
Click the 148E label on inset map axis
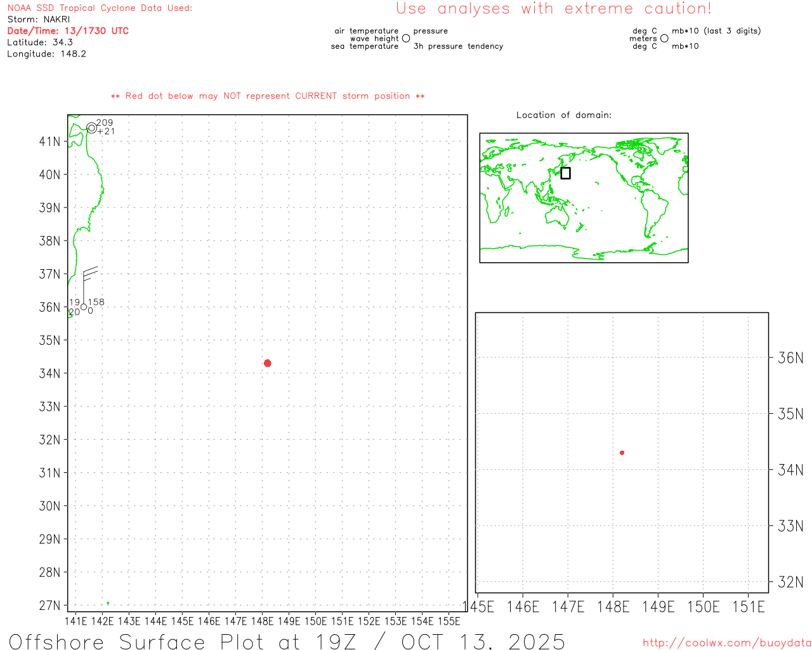pos(613,607)
